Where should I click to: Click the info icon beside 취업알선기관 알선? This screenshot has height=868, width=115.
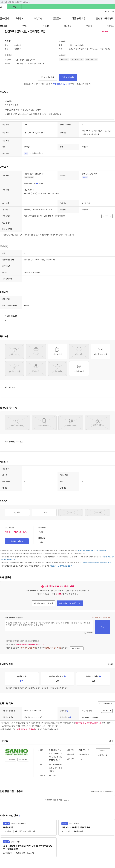click(65, 676)
